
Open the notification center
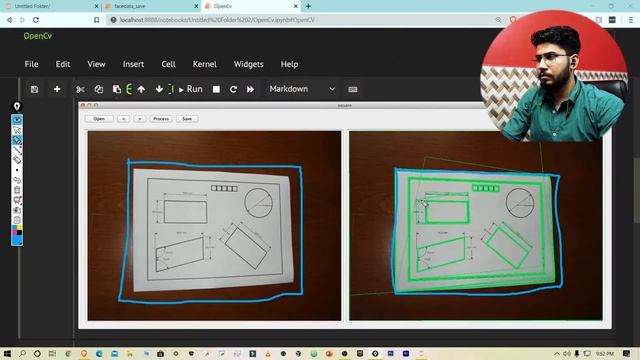click(x=627, y=353)
